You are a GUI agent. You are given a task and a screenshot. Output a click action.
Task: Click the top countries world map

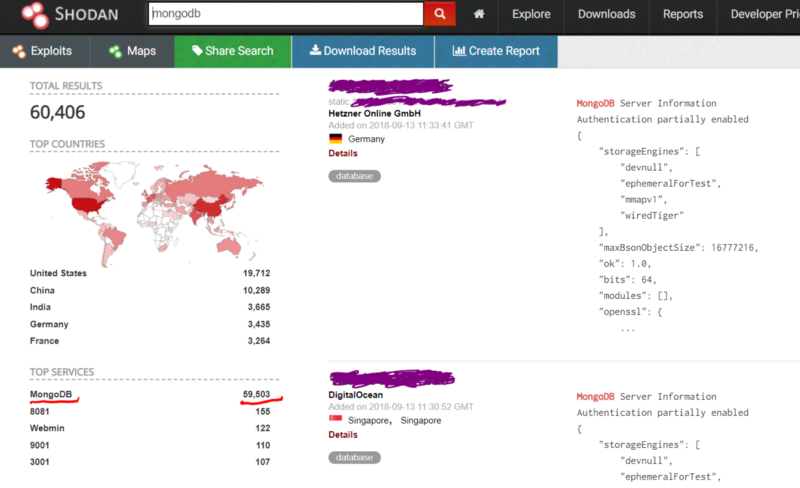tap(154, 213)
